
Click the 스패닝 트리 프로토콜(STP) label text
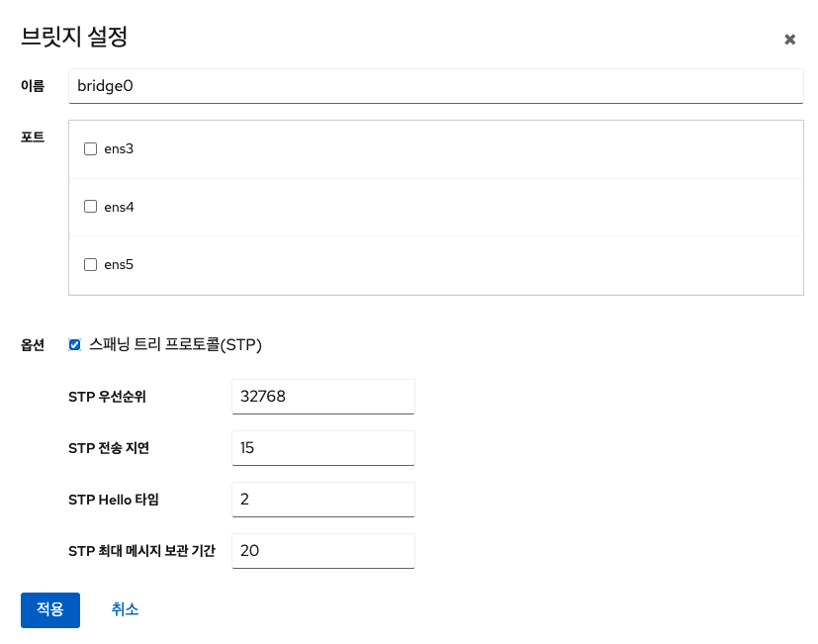coord(175,345)
